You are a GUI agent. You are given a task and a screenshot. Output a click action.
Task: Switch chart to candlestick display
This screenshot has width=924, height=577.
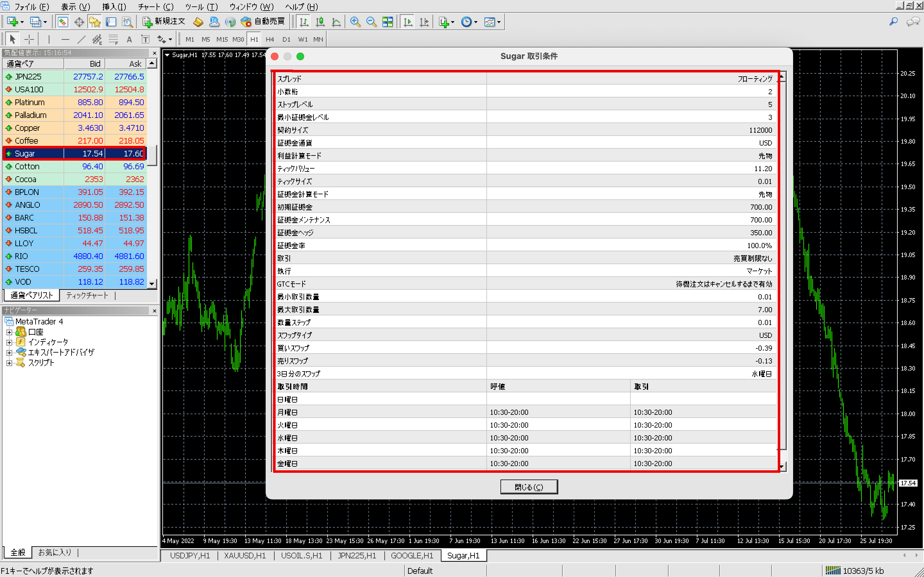(x=320, y=22)
